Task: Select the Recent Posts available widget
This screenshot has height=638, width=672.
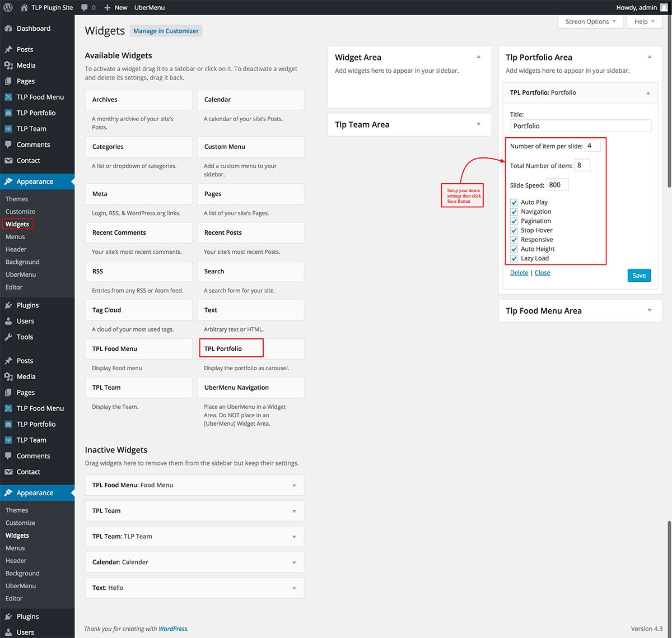Action: click(250, 232)
